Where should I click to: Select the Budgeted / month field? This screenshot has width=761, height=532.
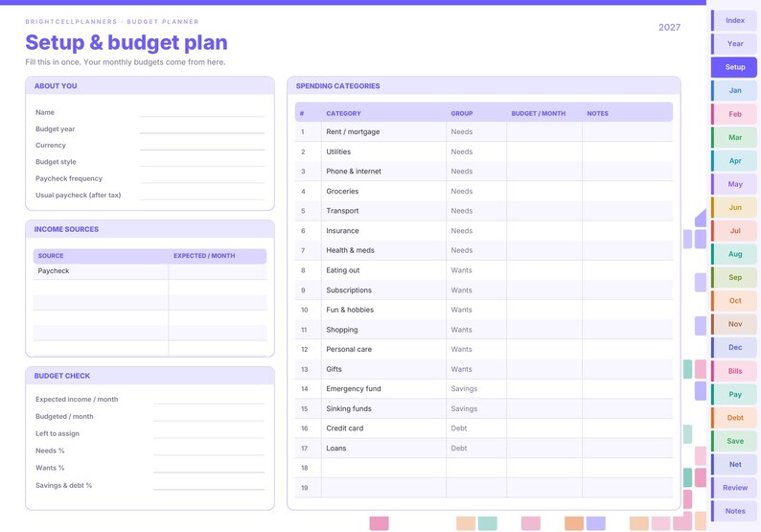coord(209,416)
